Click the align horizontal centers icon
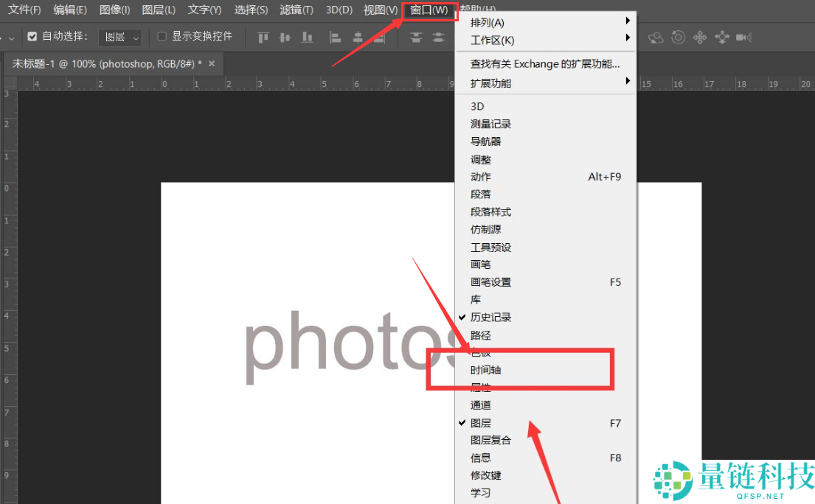The height and width of the screenshot is (504, 815). 358,37
